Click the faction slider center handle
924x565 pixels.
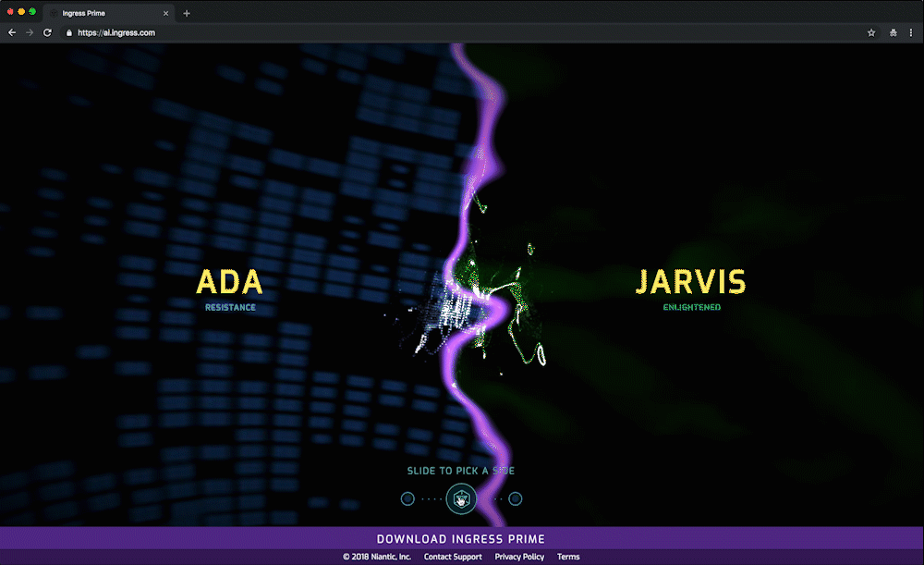pos(461,499)
